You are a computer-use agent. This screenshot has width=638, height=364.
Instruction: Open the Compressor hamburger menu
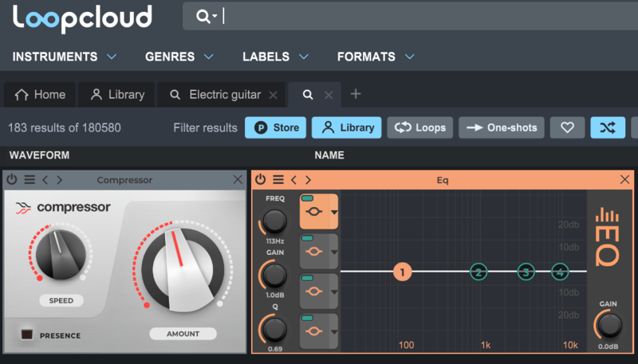click(x=29, y=180)
